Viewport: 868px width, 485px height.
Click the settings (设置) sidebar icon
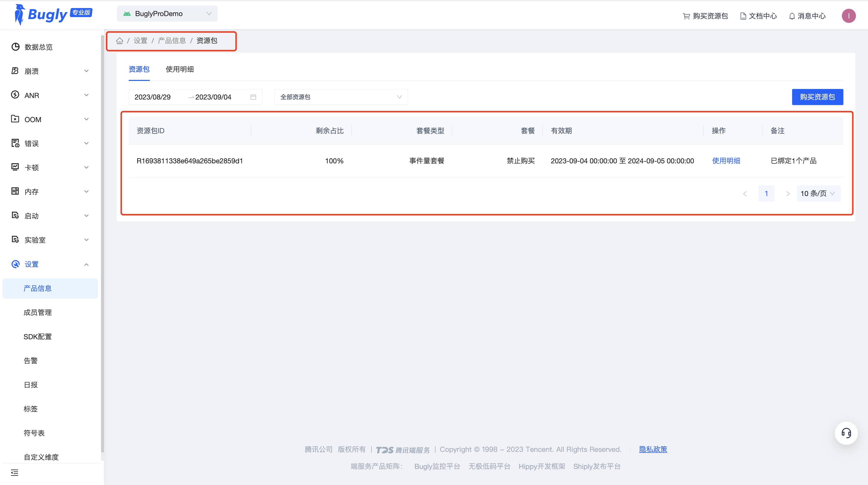(15, 264)
